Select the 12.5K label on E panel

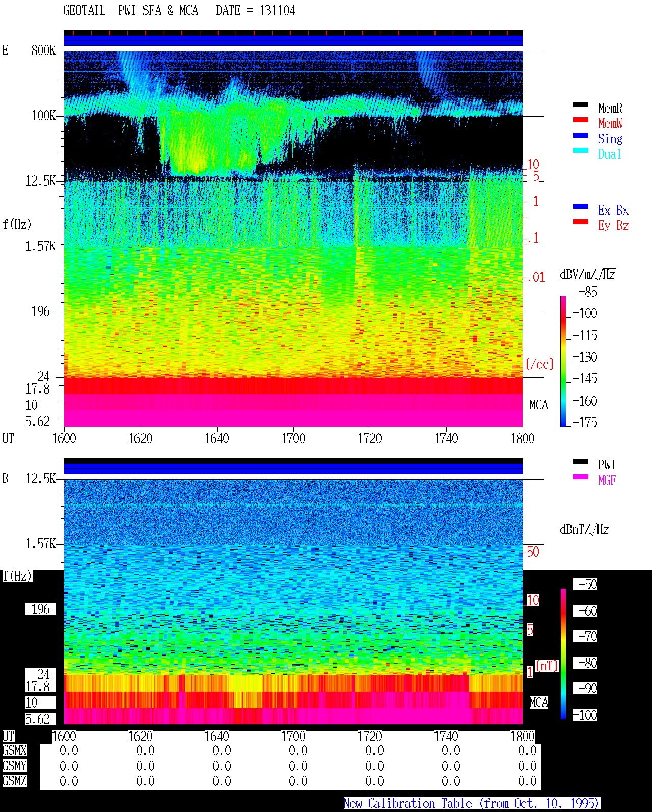[40, 181]
